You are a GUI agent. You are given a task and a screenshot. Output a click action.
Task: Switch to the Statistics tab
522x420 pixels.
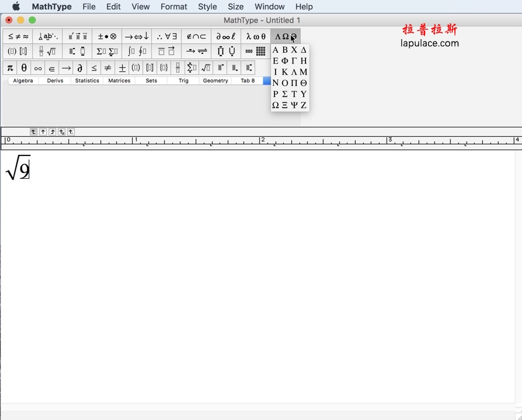[x=86, y=81]
